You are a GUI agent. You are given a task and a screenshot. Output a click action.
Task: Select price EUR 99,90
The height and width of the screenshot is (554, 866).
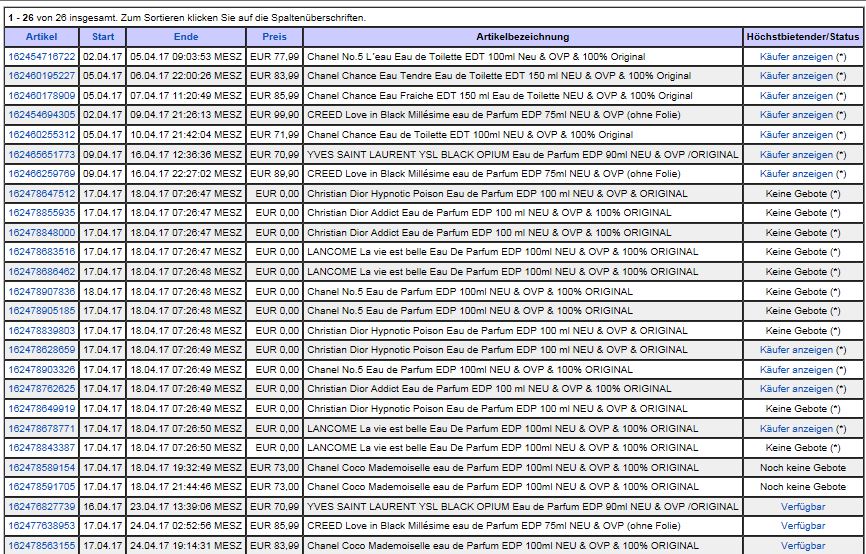tap(274, 115)
